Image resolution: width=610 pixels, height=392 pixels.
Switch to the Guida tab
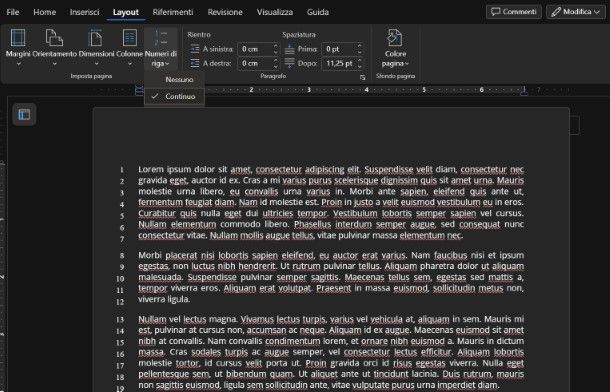[x=317, y=12]
